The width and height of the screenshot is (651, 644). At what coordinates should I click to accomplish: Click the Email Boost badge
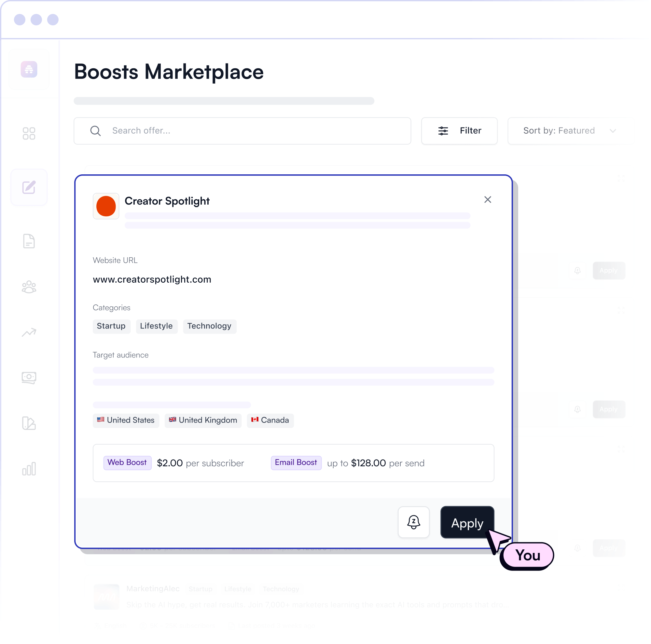[x=296, y=463]
